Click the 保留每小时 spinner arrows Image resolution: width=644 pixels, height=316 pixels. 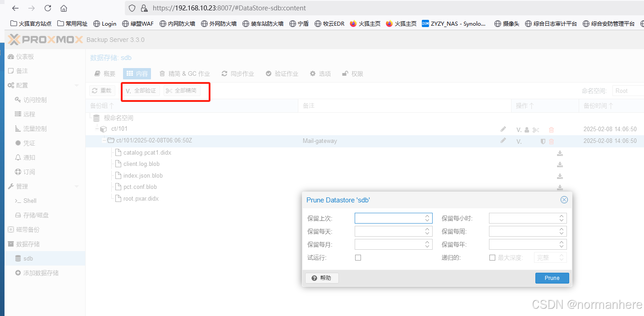(x=562, y=218)
